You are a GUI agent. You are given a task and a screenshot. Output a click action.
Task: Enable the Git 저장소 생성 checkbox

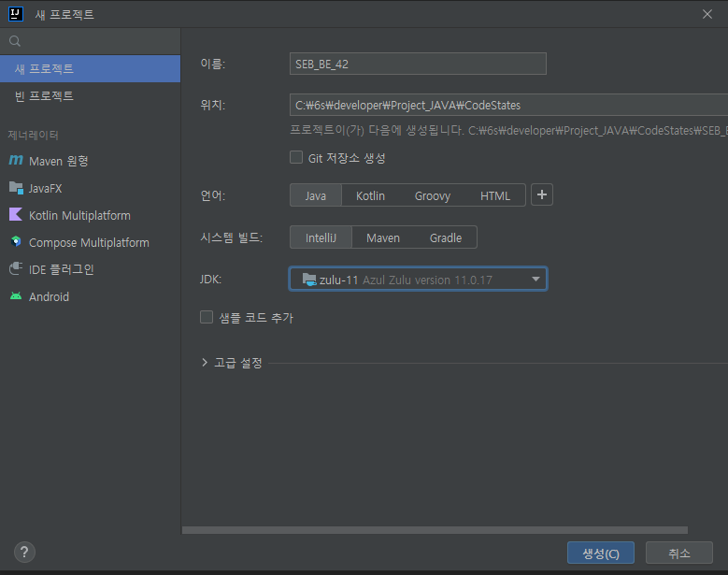296,157
